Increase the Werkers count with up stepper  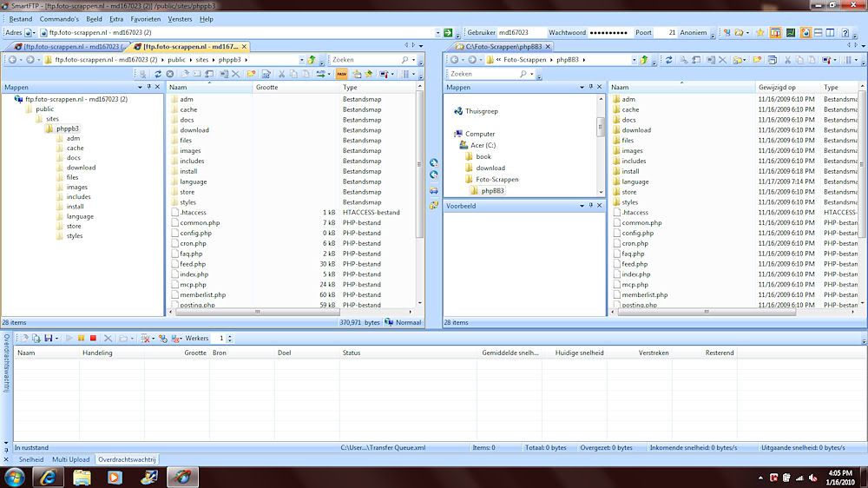pos(230,336)
